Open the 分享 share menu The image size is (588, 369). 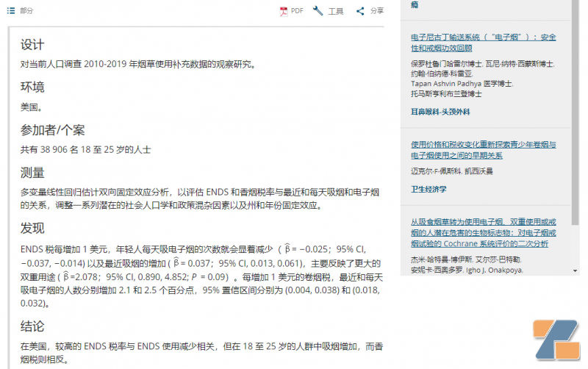[x=377, y=11]
